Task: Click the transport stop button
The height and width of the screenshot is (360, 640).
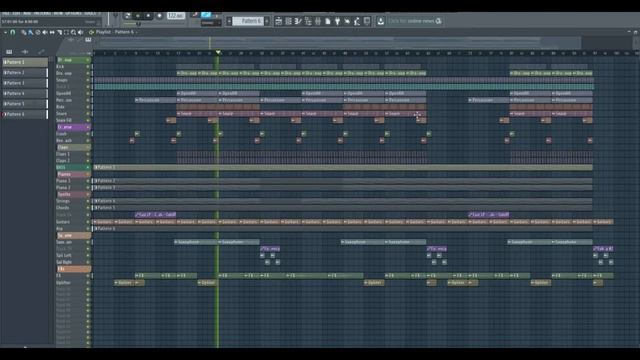Action: 149,16
